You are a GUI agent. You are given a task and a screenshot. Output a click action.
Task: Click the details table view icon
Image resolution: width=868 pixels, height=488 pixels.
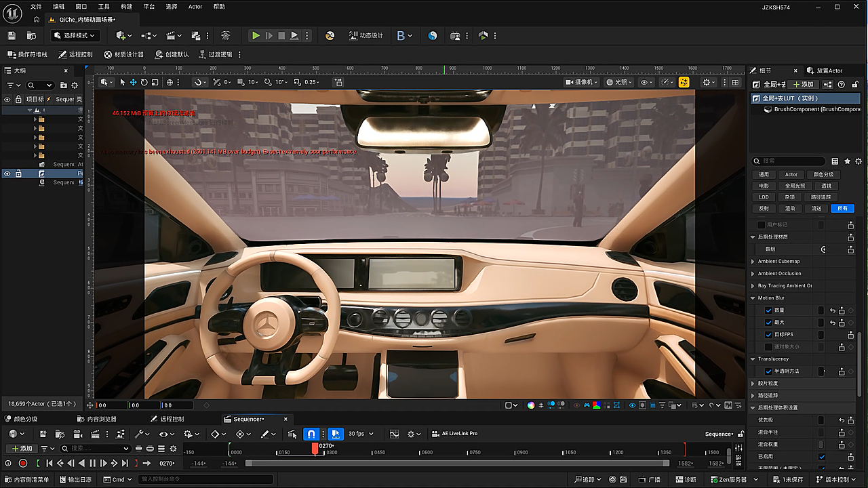click(x=835, y=161)
